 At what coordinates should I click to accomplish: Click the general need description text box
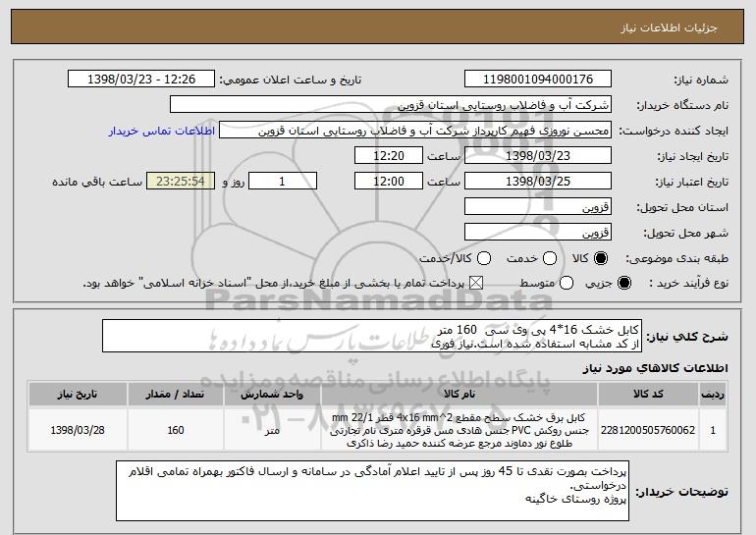tap(372, 336)
